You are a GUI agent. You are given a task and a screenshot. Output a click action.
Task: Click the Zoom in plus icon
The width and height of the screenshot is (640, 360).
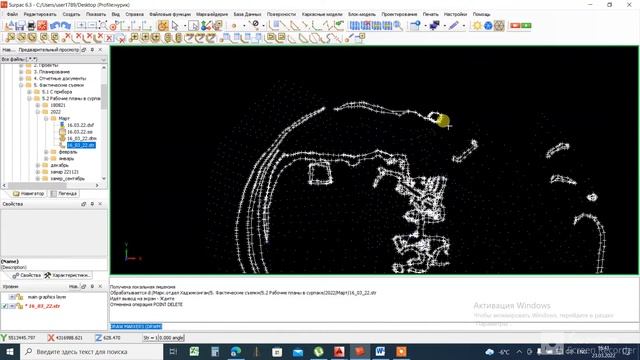tap(81, 26)
